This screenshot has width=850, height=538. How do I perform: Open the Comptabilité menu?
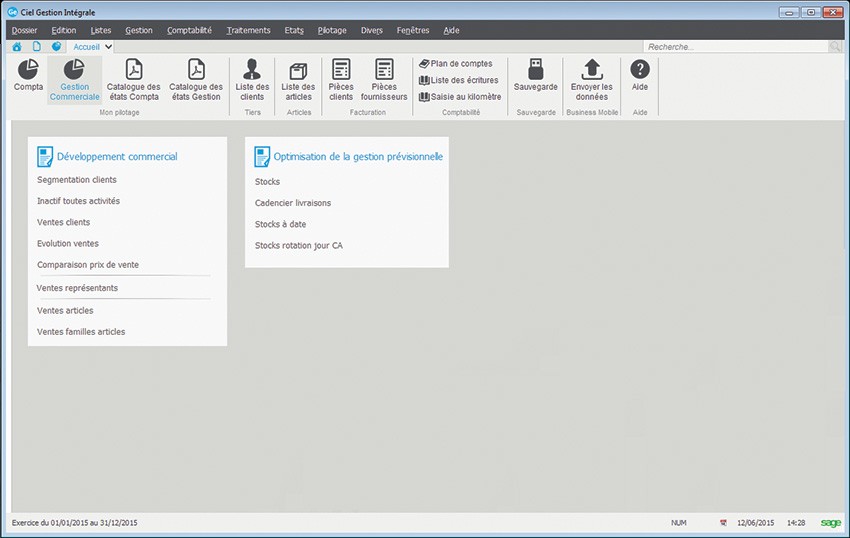(189, 30)
